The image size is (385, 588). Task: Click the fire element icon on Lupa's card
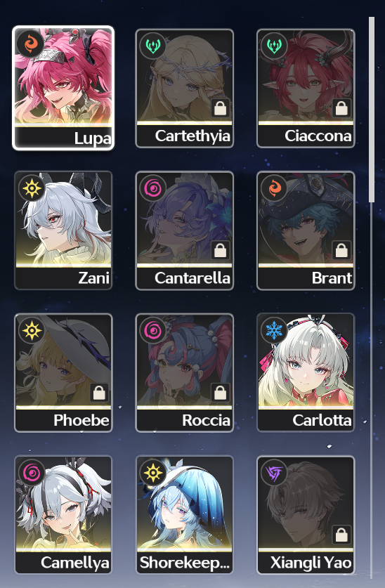click(x=31, y=44)
